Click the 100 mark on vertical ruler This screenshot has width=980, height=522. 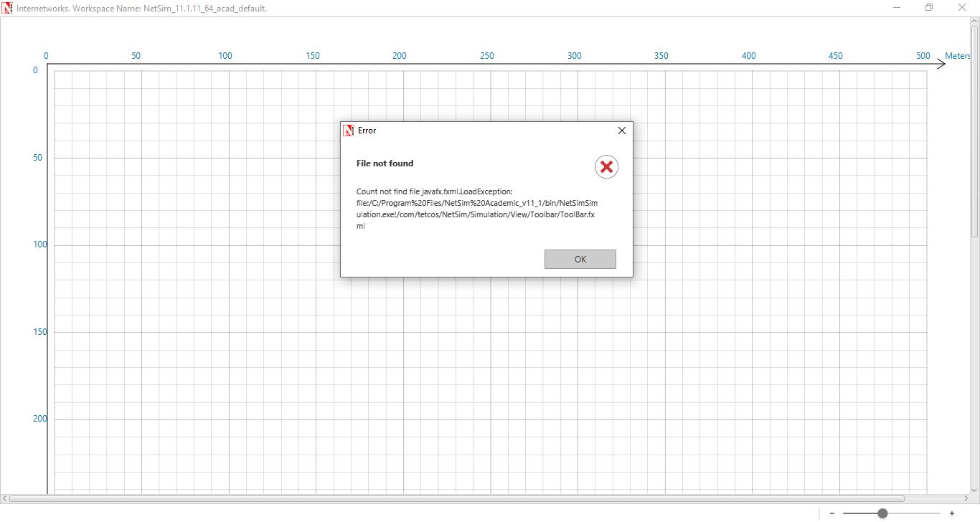[39, 245]
